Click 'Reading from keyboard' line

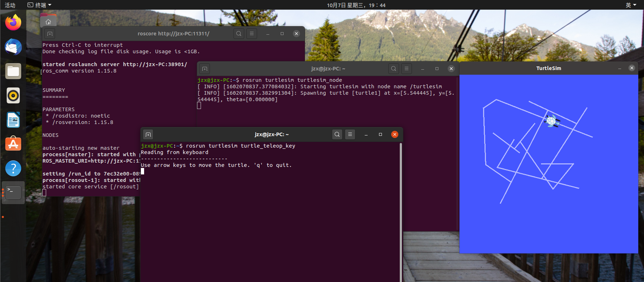coord(174,152)
